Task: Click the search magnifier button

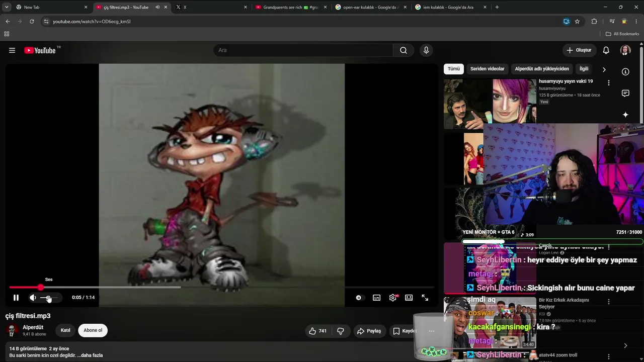Action: 404,50
